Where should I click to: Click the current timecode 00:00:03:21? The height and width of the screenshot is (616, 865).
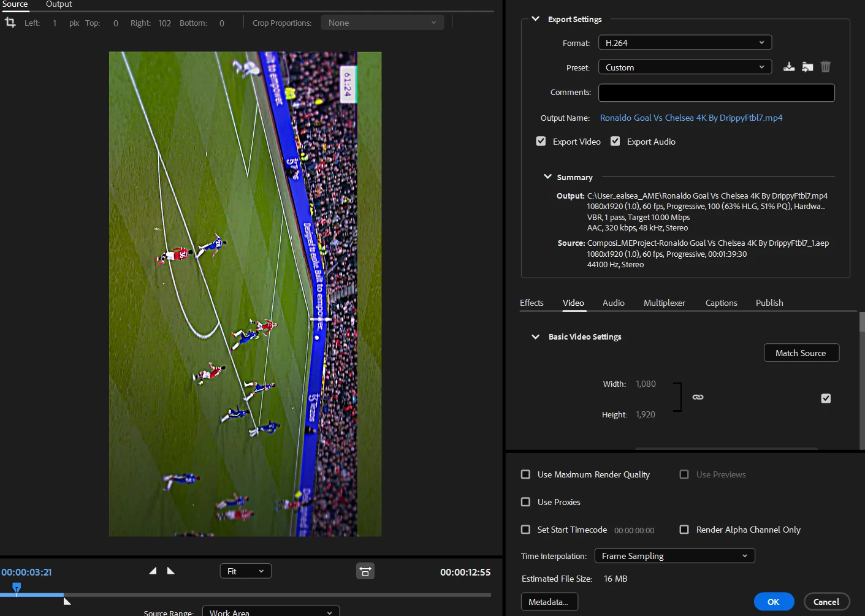coord(26,572)
